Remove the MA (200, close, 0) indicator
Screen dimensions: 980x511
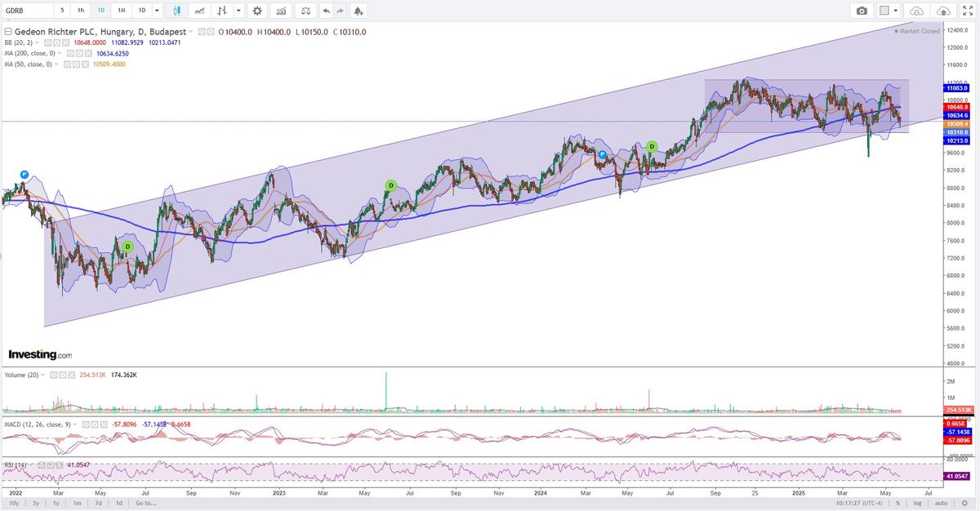[x=88, y=54]
